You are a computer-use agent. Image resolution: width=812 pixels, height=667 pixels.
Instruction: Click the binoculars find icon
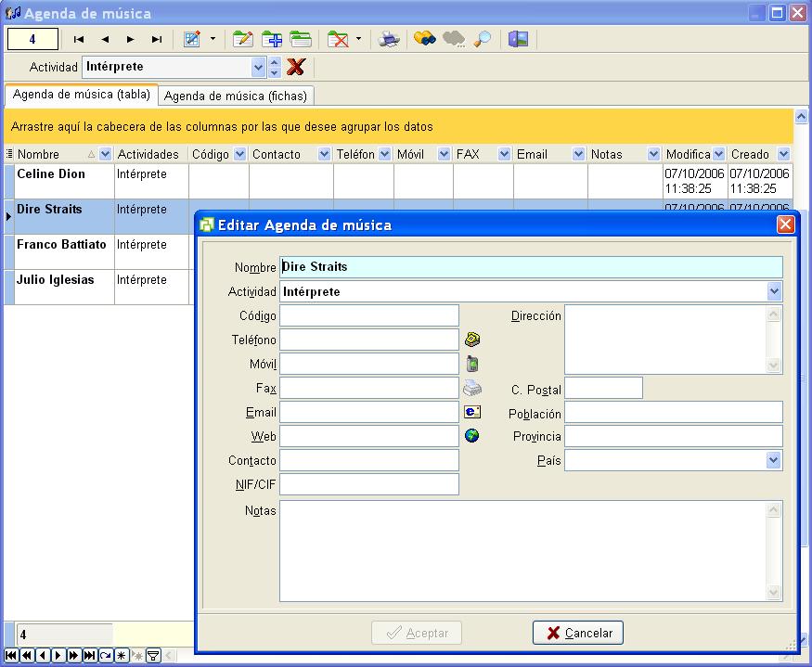(425, 39)
